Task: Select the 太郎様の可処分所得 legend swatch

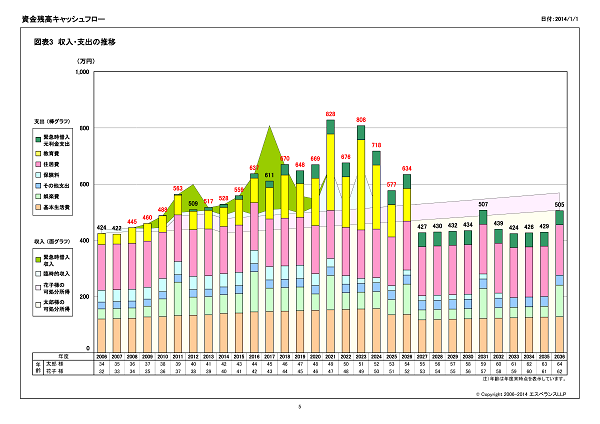Action: coord(38,305)
